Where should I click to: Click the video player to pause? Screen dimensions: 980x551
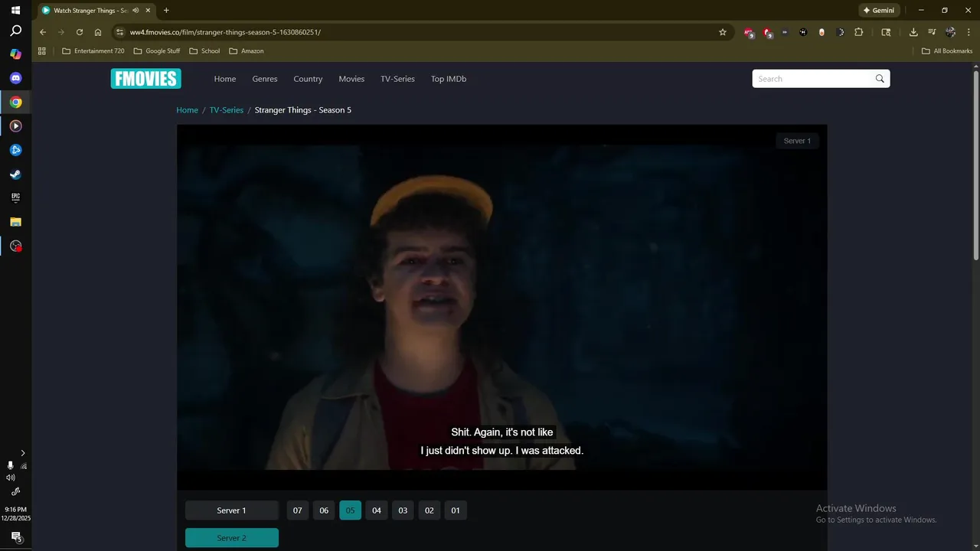point(502,307)
